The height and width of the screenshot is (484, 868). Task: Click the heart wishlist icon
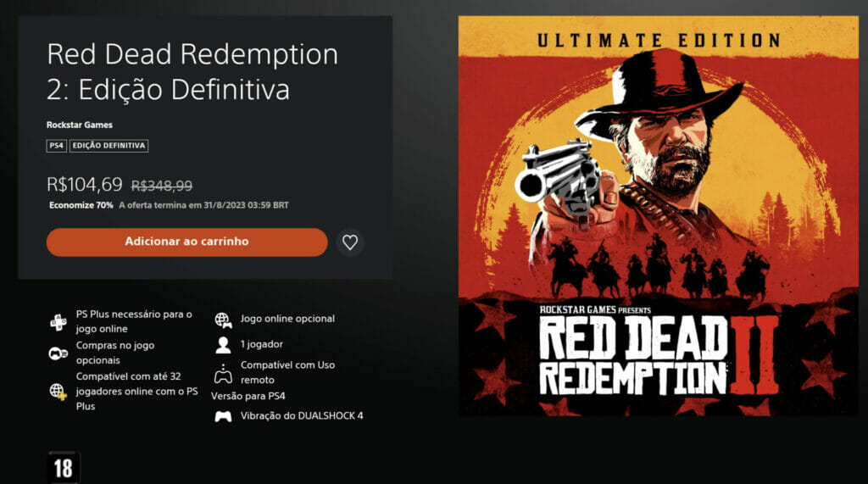click(x=350, y=242)
